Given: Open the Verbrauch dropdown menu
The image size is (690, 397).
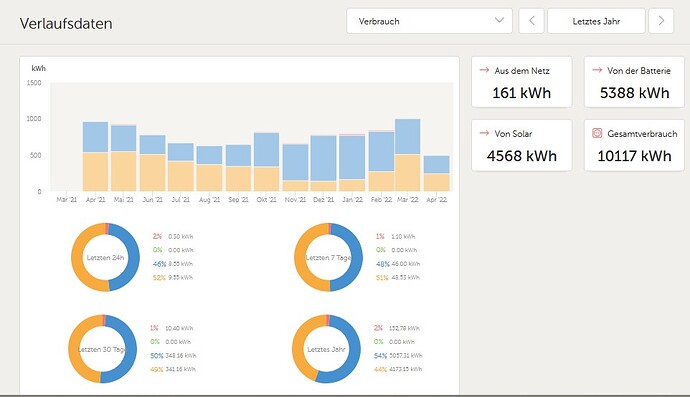Looking at the screenshot, I should click(x=429, y=21).
